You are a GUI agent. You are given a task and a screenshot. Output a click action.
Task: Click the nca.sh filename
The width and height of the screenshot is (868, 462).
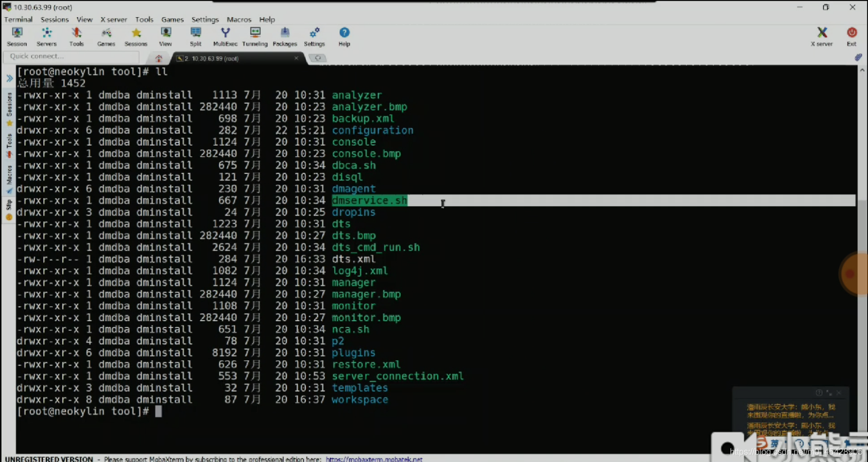click(350, 329)
